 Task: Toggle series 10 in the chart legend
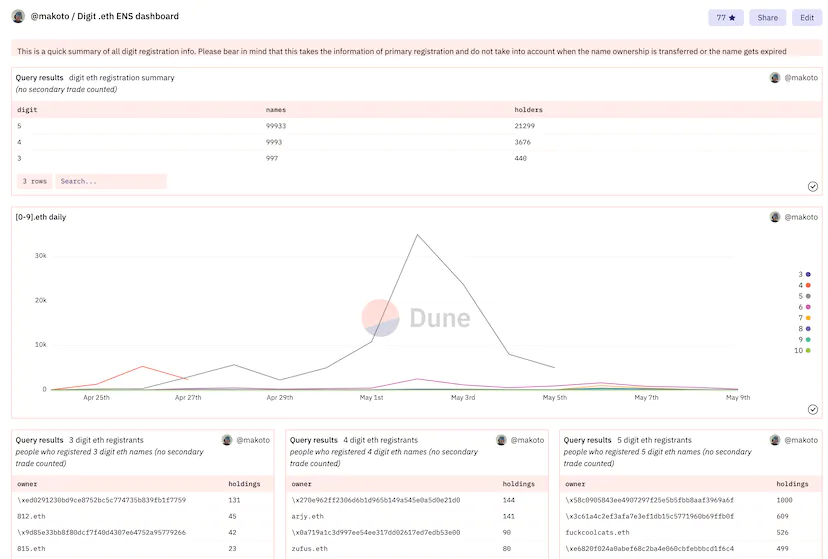tap(802, 351)
